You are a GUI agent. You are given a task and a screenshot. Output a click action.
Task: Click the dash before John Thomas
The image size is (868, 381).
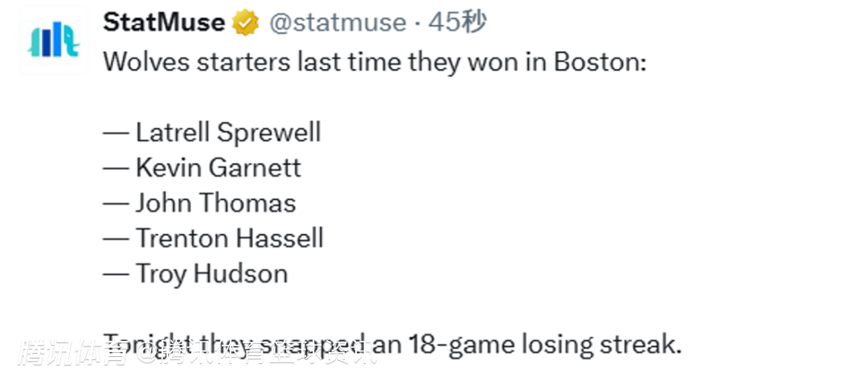(116, 203)
